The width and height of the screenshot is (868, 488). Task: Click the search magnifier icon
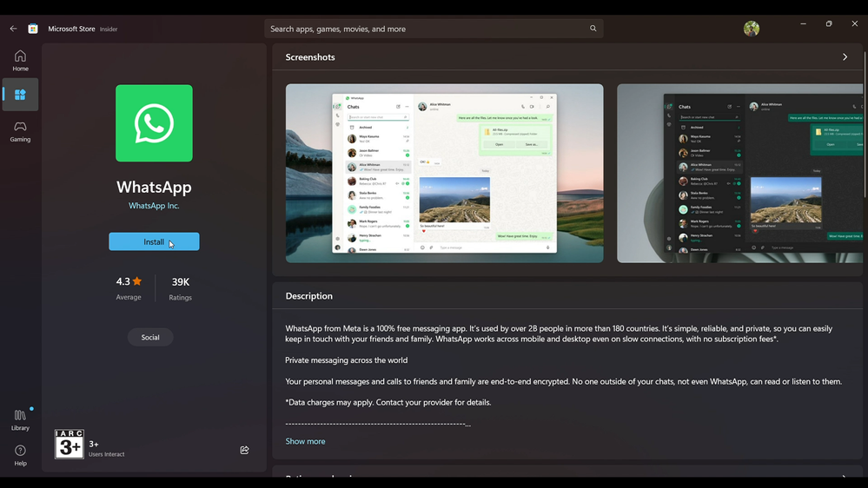click(x=593, y=29)
